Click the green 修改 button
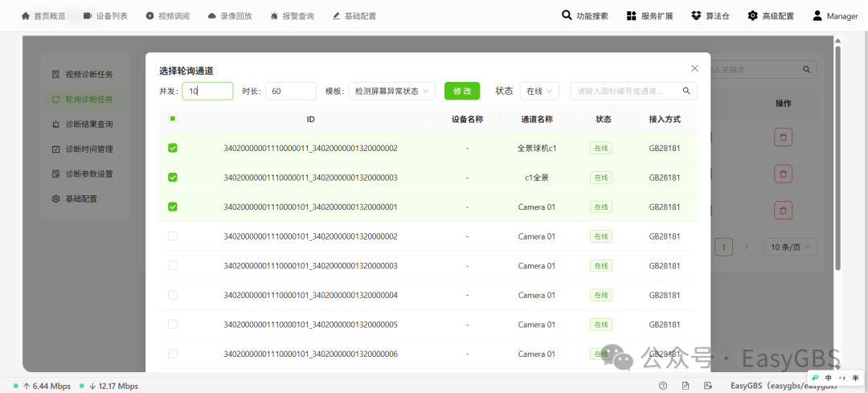This screenshot has width=868, height=393. 462,91
